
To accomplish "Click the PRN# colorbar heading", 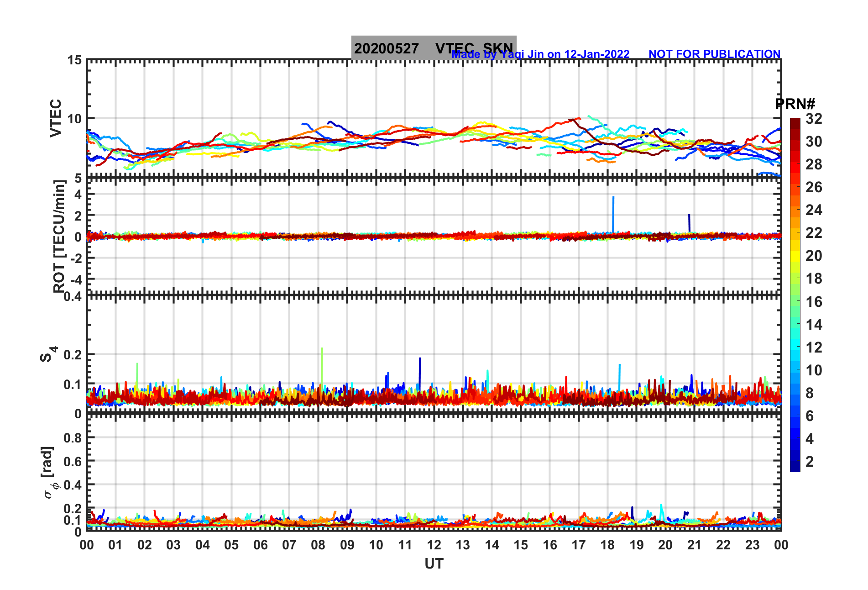I will 795,104.
